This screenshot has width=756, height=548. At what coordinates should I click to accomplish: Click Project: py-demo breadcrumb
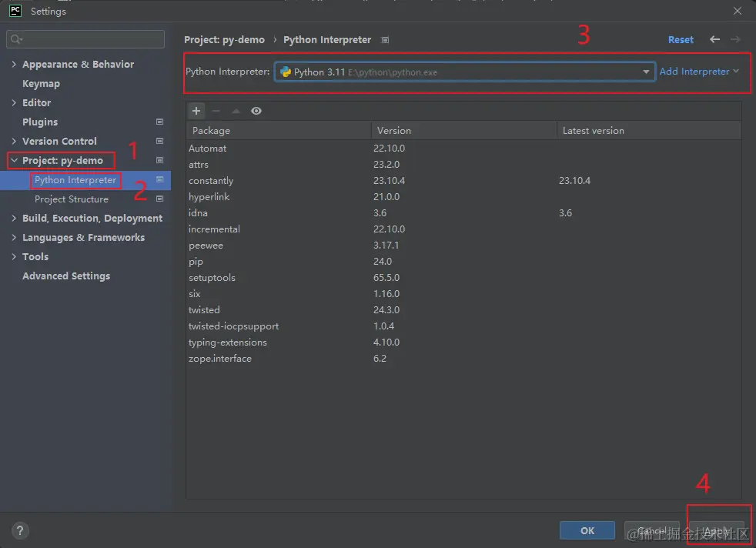[224, 39]
